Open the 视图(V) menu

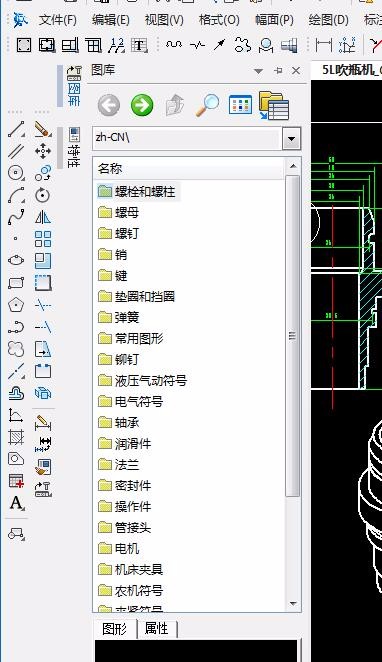[164, 20]
